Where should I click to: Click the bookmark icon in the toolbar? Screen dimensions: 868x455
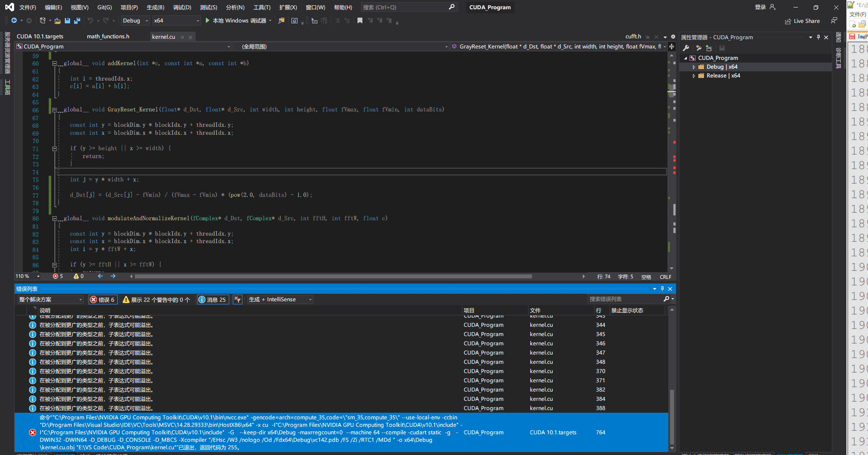tap(360, 21)
